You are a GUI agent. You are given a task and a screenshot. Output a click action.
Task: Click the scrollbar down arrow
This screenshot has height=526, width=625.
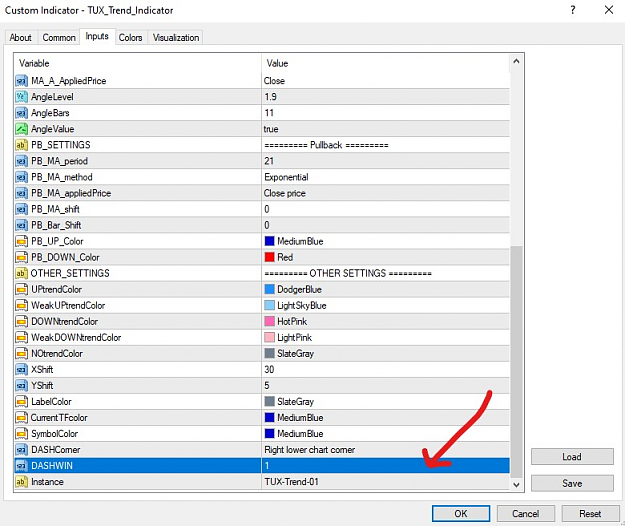coord(516,485)
